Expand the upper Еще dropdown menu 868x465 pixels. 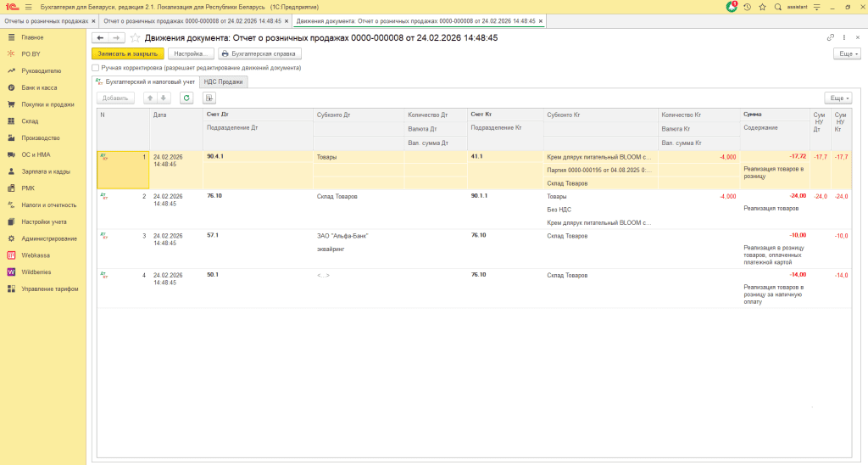(847, 53)
